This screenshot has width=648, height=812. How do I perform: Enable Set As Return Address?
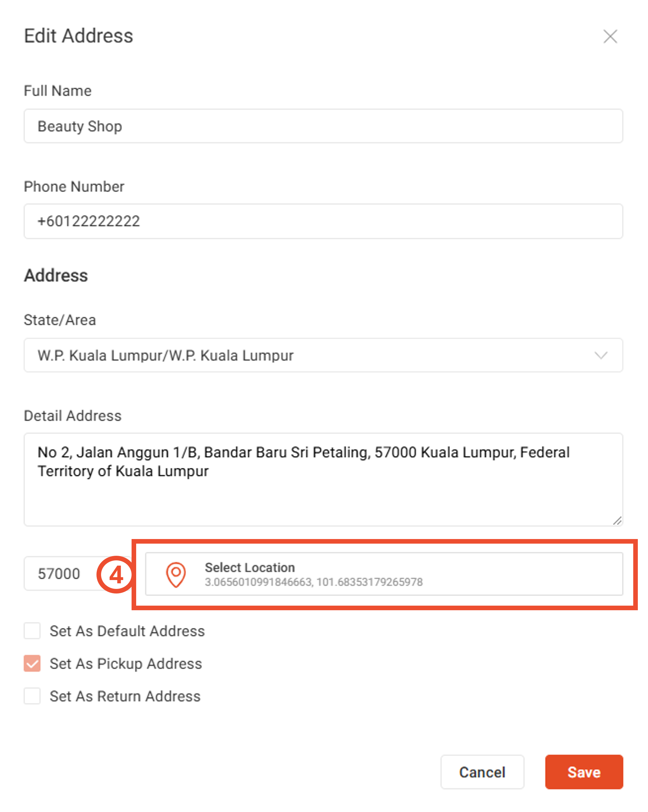(32, 696)
